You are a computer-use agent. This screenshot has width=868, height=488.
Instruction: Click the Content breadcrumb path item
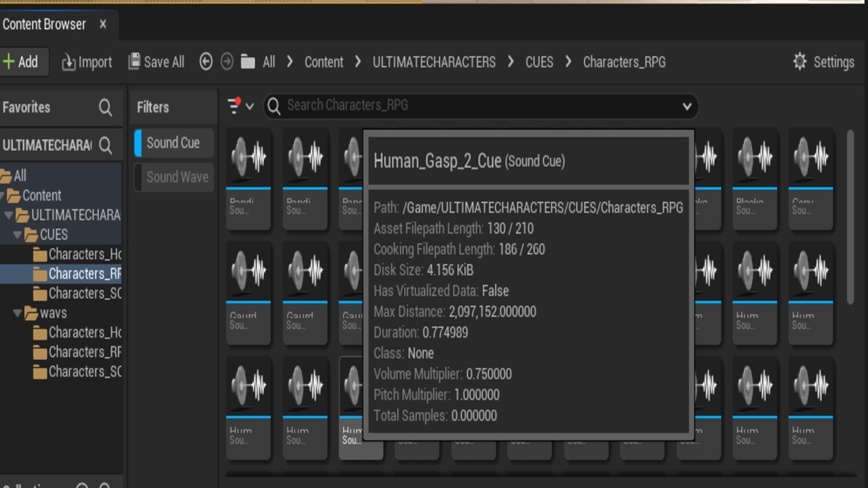pos(324,62)
